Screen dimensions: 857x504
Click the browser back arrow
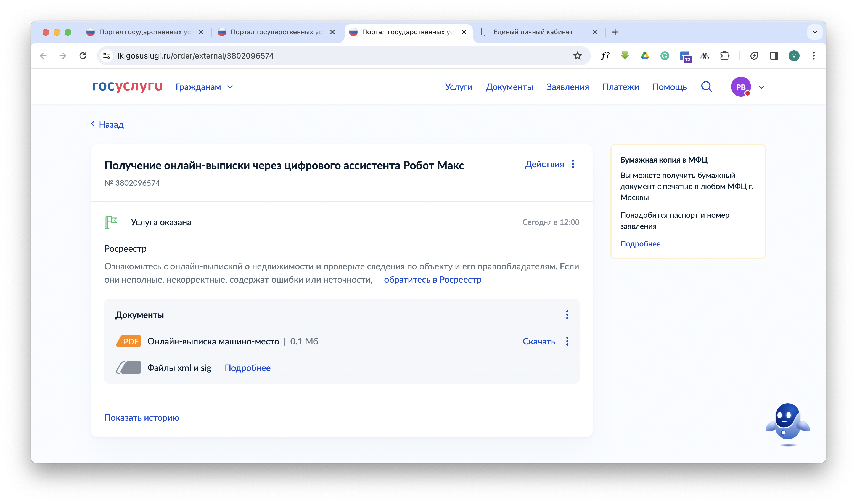coord(43,56)
